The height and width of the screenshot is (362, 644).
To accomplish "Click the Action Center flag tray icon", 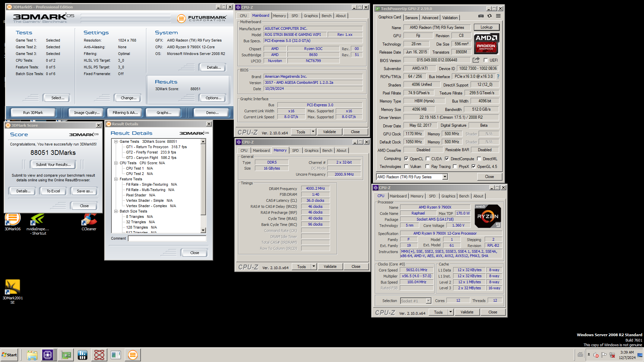I will click(x=604, y=355).
